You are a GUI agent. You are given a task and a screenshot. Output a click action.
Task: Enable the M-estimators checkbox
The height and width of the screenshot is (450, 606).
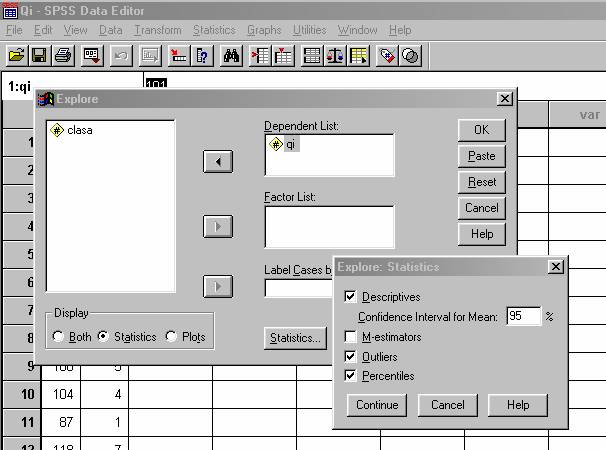[x=350, y=337]
